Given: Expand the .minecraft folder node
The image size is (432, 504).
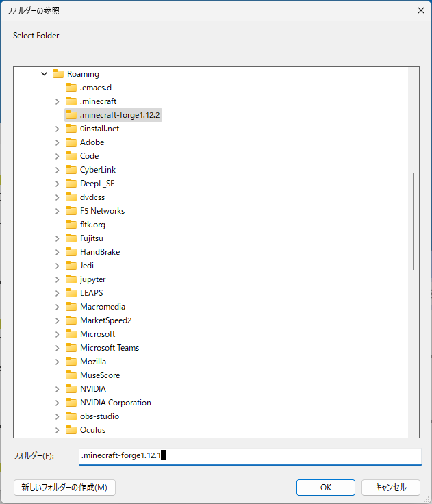Looking at the screenshot, I should point(58,101).
